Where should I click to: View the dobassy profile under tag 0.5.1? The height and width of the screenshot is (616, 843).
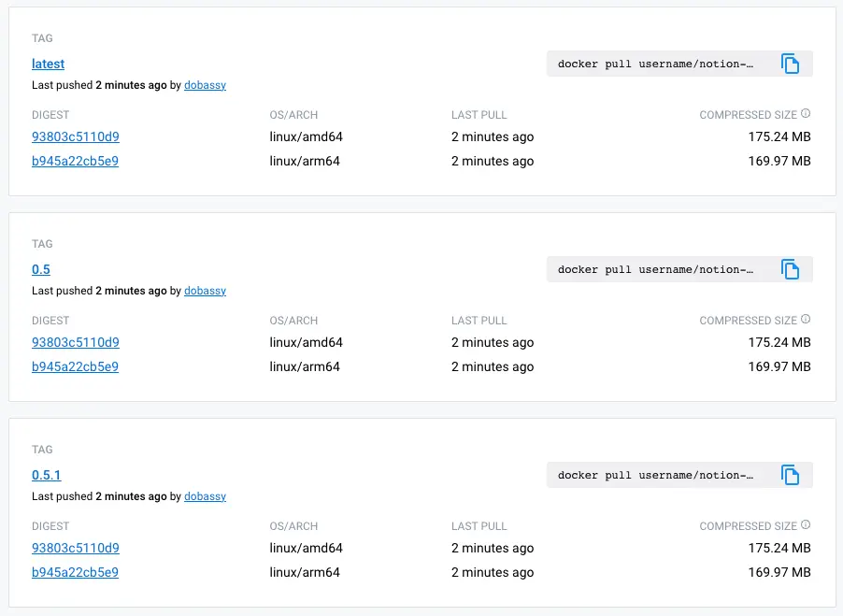point(205,496)
